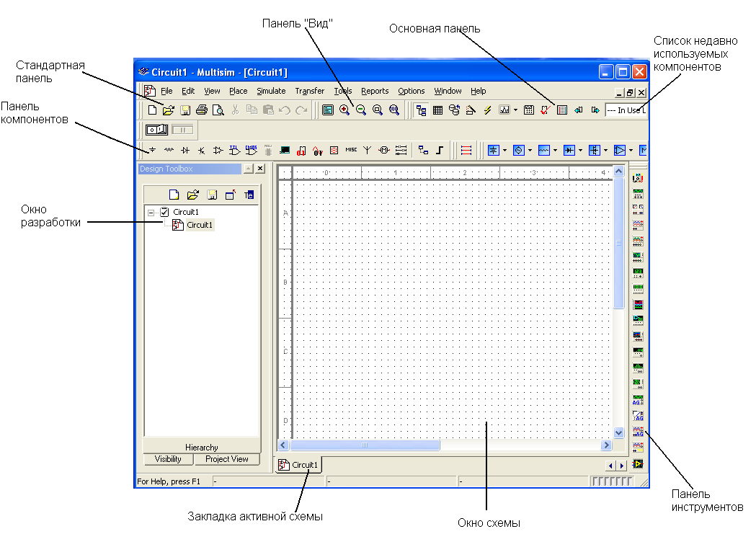Expand Signal Source virtual components dropdown
Viewport: 756px width, 547px height.
pos(530,151)
